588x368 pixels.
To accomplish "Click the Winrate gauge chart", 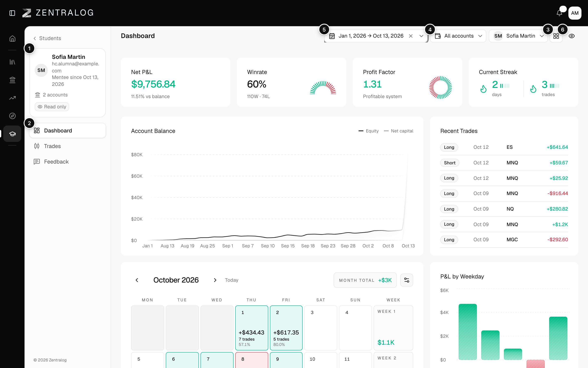I will point(323,88).
